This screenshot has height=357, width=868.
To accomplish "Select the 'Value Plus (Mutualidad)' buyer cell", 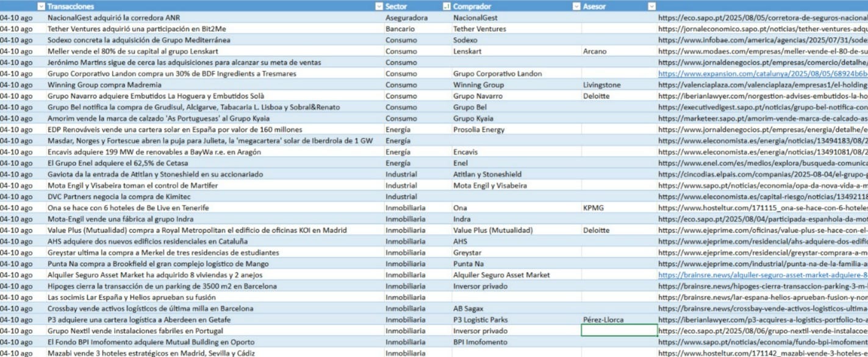I will pyautogui.click(x=516, y=230).
